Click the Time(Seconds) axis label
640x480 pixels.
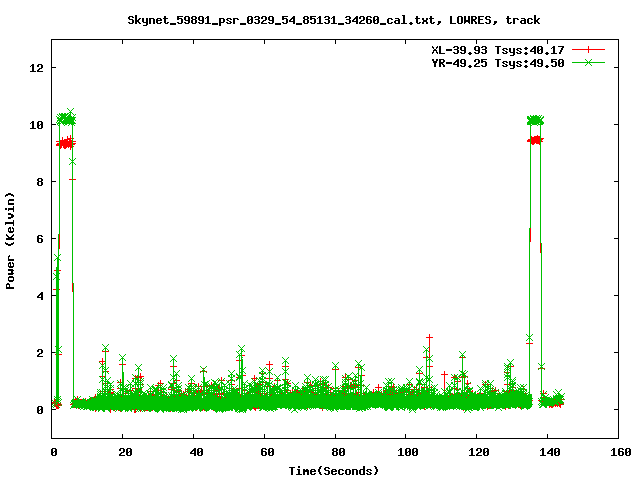pos(333,471)
